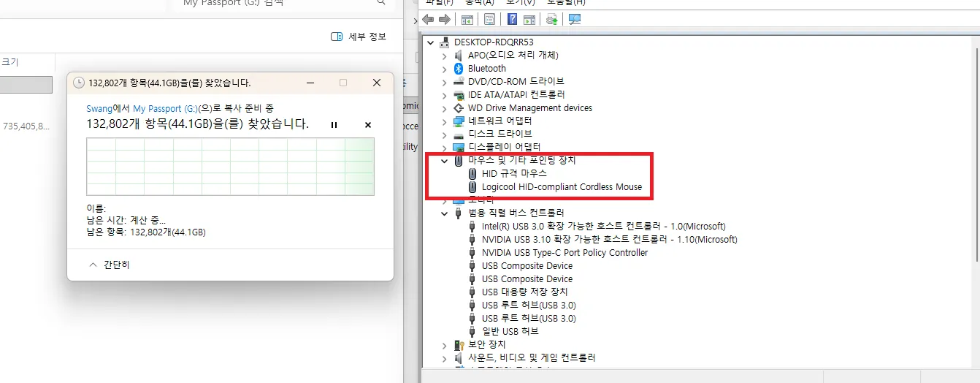
Task: Click the IDE ATA/ATAPI 컨트롤러 icon
Action: (x=459, y=94)
